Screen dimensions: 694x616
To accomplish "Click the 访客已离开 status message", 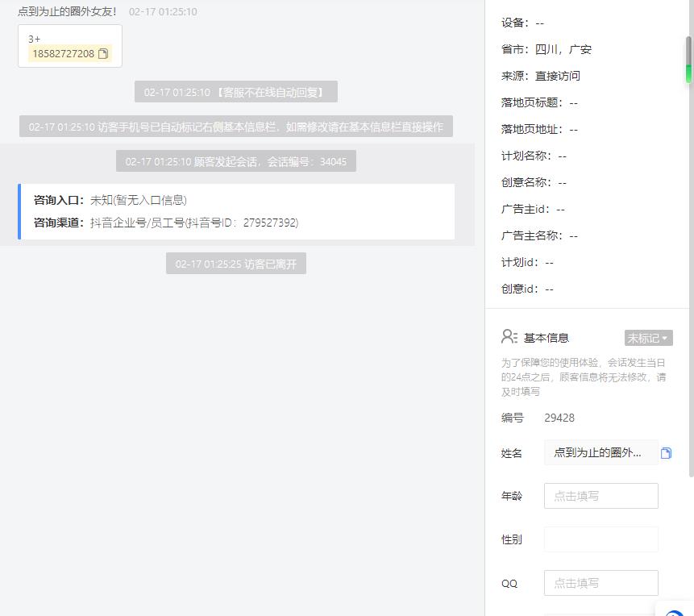I will tap(236, 264).
